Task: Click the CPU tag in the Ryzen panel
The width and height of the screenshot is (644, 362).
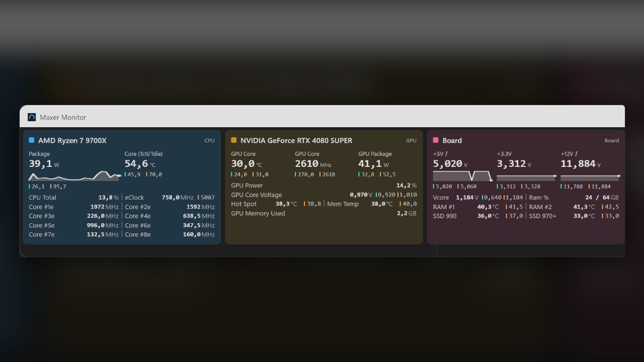Action: tap(209, 141)
